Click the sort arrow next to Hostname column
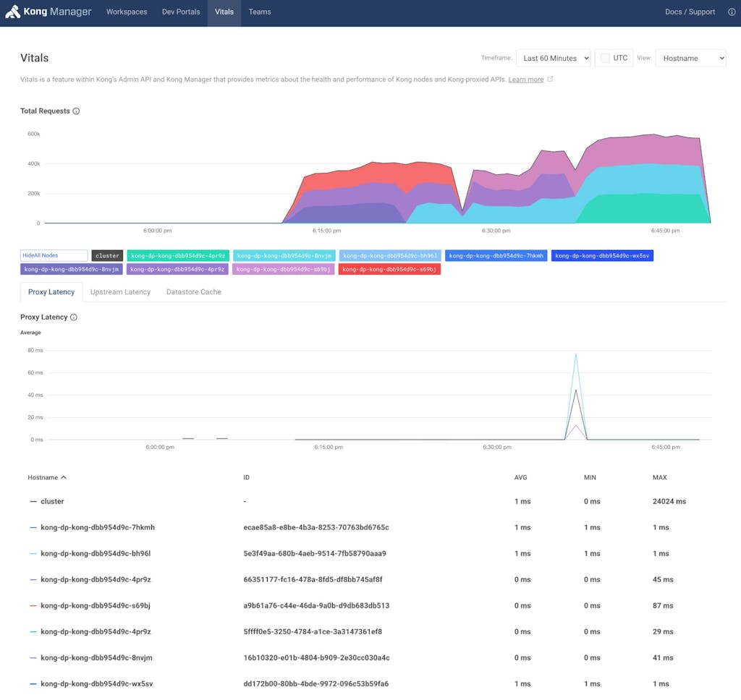Image resolution: width=741 pixels, height=700 pixels. point(64,478)
